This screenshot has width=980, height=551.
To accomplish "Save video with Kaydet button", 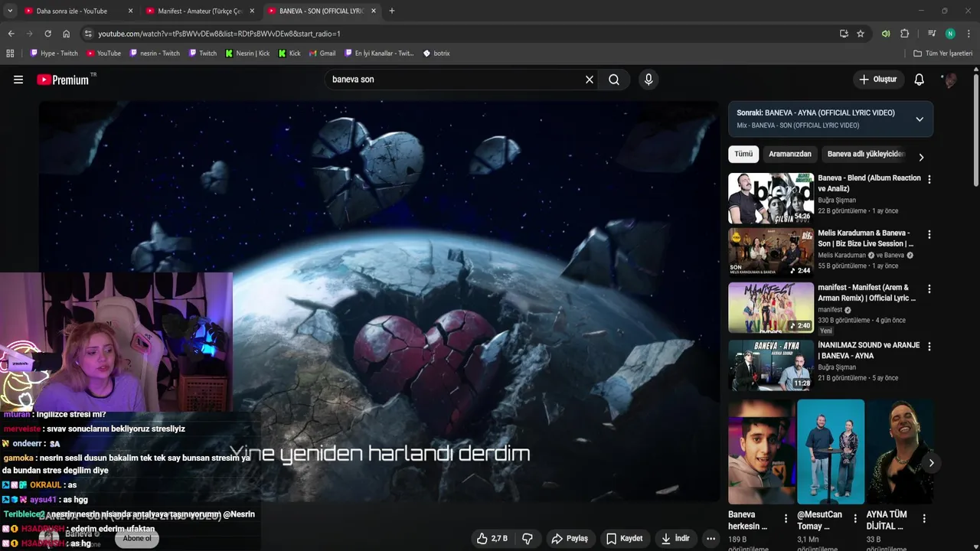I will [x=624, y=539].
